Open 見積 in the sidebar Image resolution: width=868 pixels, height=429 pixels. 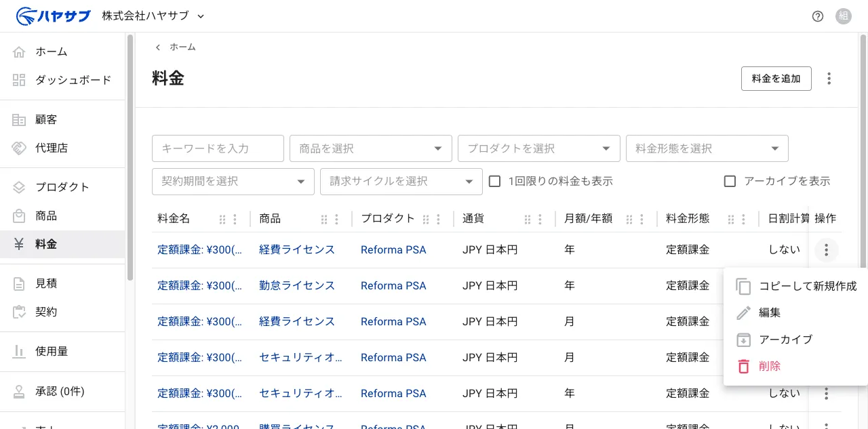pyautogui.click(x=62, y=283)
